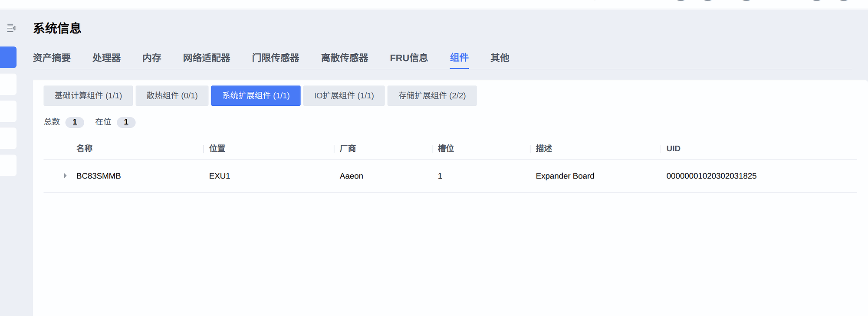Show 散热组件 (0/1) list

pos(172,95)
